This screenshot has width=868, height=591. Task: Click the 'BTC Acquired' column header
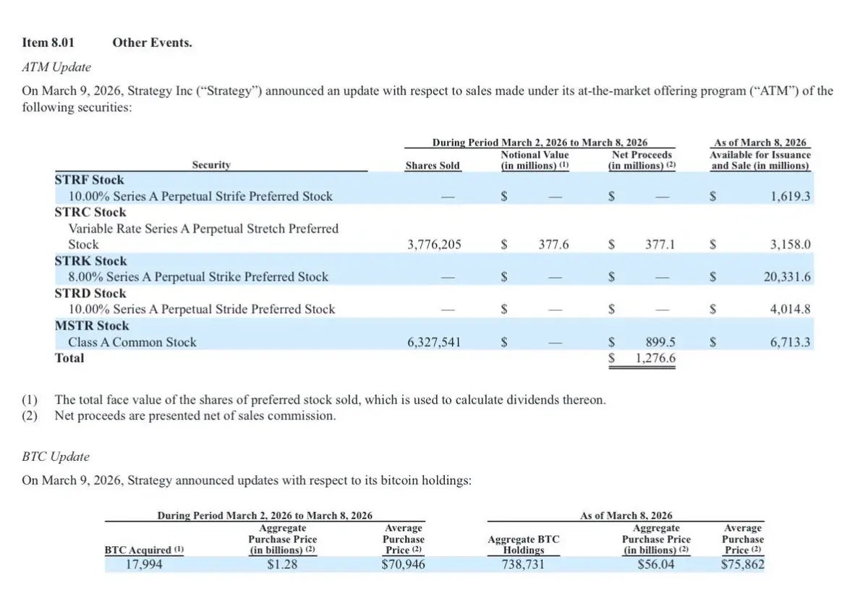click(145, 550)
